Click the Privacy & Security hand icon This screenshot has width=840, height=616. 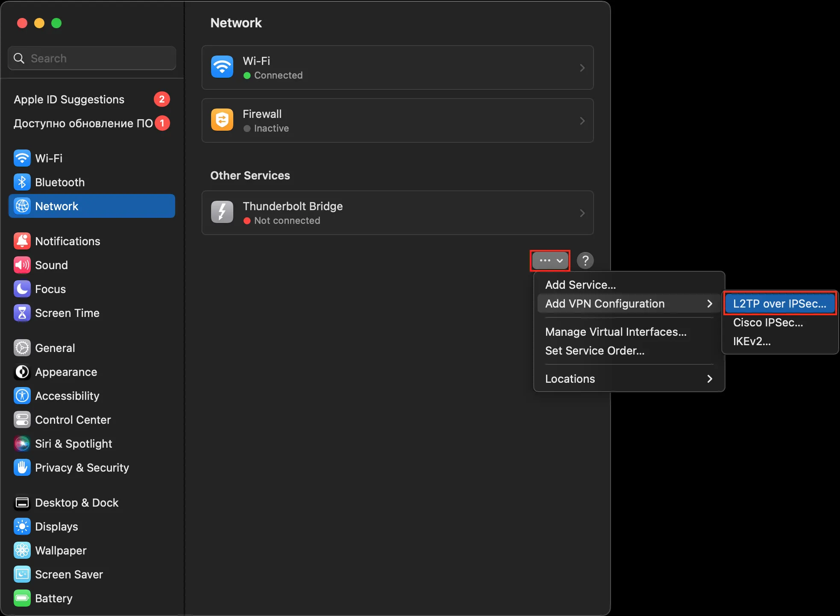22,468
